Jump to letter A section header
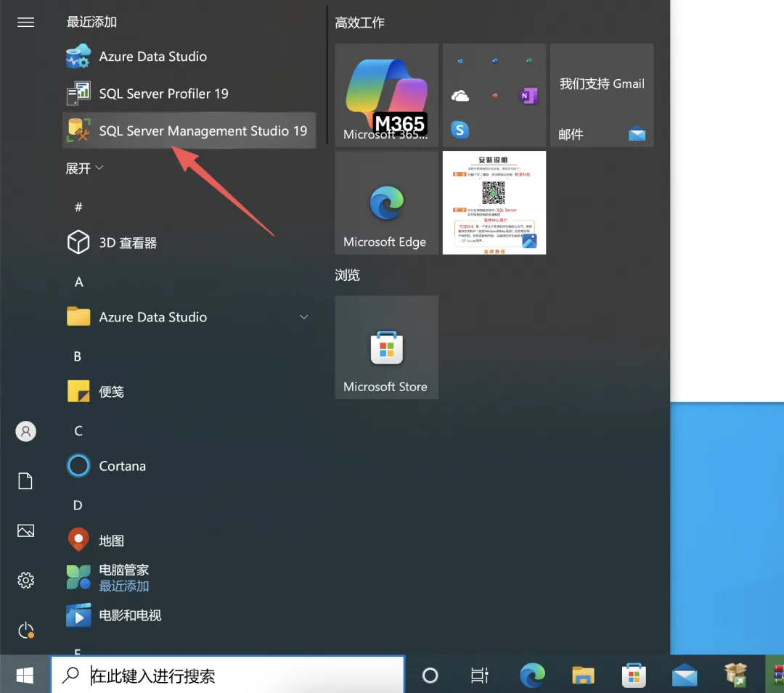Screen dimensions: 784x693 [x=78, y=282]
